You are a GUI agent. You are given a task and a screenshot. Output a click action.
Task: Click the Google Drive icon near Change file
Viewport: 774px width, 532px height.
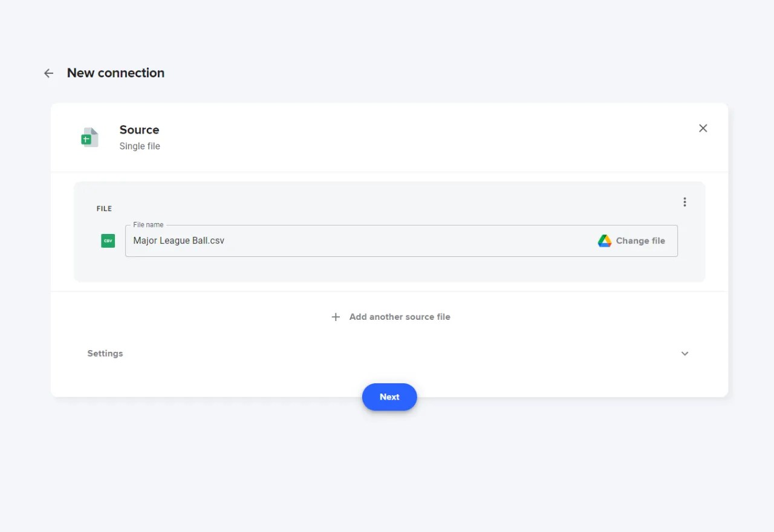coord(604,240)
